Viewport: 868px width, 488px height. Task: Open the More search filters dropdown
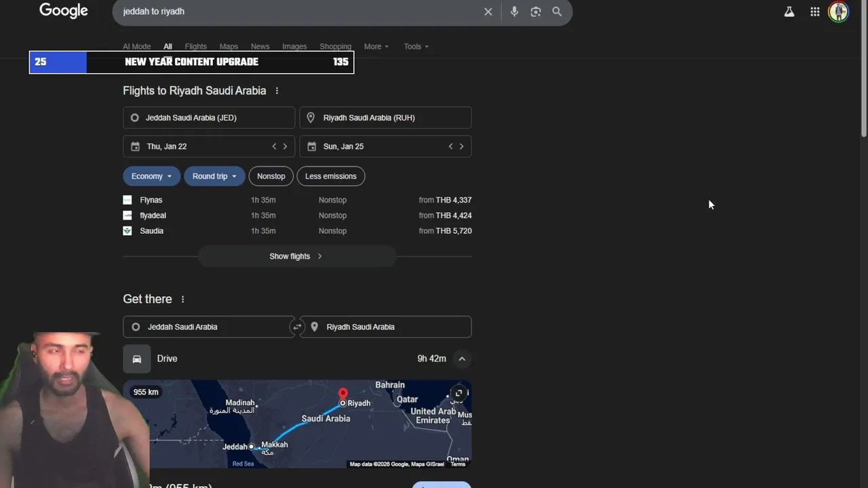tap(376, 47)
